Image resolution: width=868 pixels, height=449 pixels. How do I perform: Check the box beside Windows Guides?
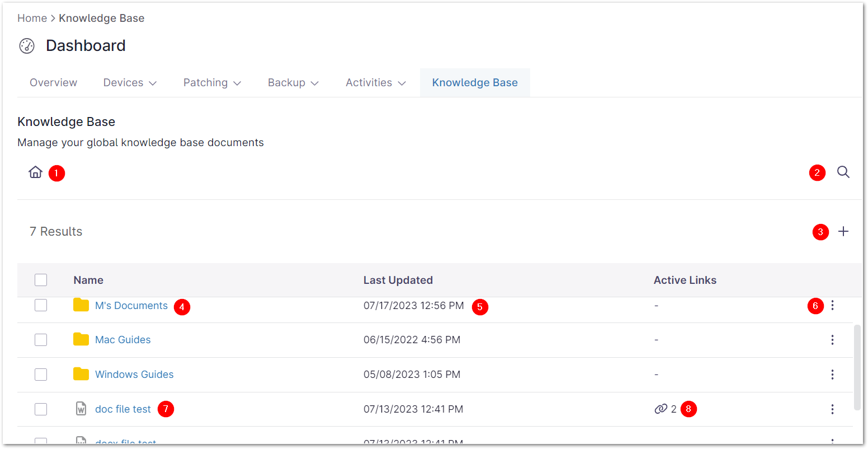tap(41, 375)
